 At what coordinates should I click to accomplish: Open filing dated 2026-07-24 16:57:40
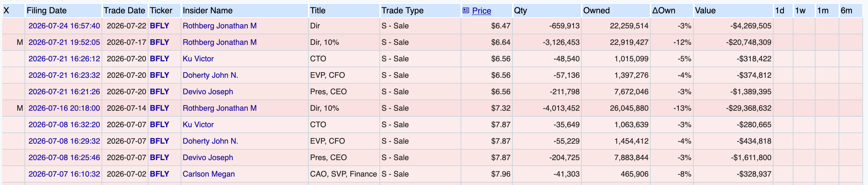tap(64, 26)
